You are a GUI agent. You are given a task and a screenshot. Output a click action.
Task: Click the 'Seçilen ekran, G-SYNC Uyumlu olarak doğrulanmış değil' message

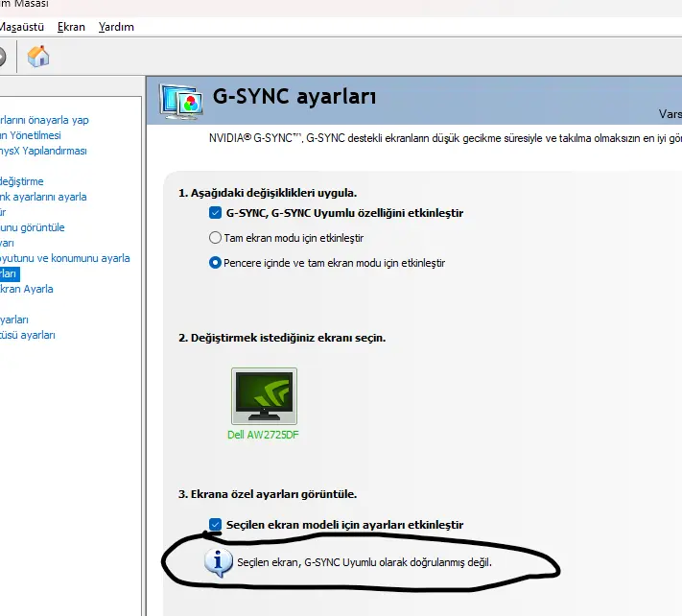(x=365, y=562)
